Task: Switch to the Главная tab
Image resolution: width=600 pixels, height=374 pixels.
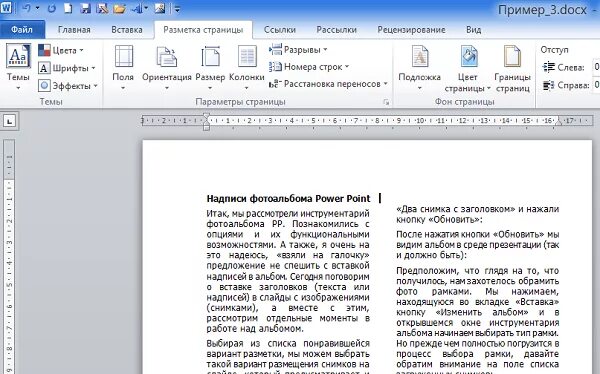Action: 74,29
